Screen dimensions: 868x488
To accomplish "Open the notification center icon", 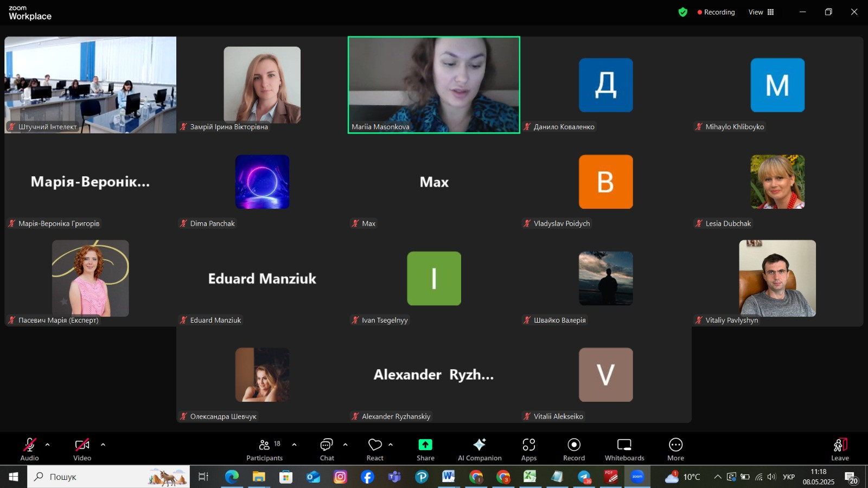I will (851, 477).
